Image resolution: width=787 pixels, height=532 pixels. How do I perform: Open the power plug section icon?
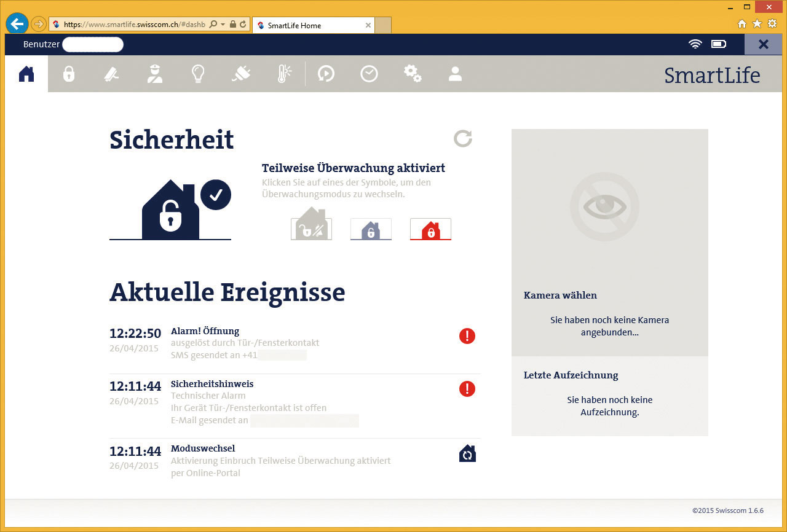pyautogui.click(x=241, y=74)
